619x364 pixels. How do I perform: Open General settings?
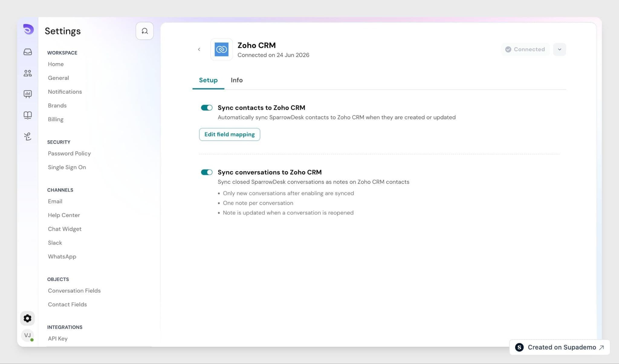(x=58, y=78)
